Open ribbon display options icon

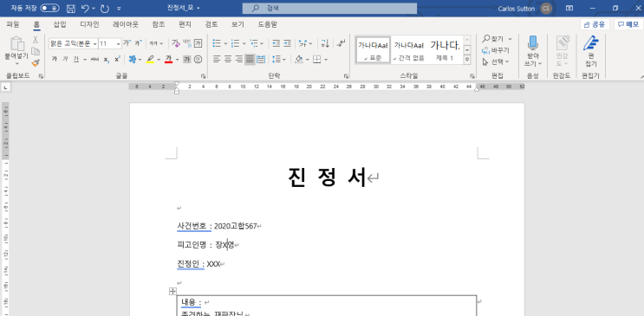(x=569, y=8)
